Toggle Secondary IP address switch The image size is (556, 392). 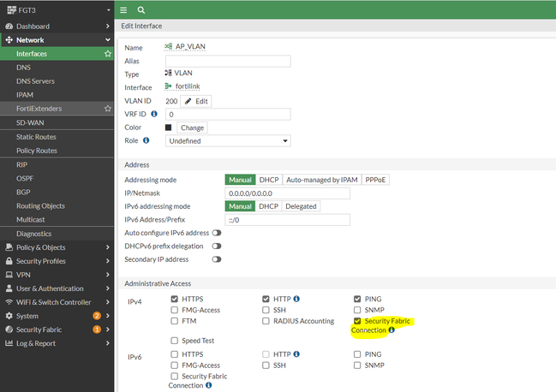point(217,259)
